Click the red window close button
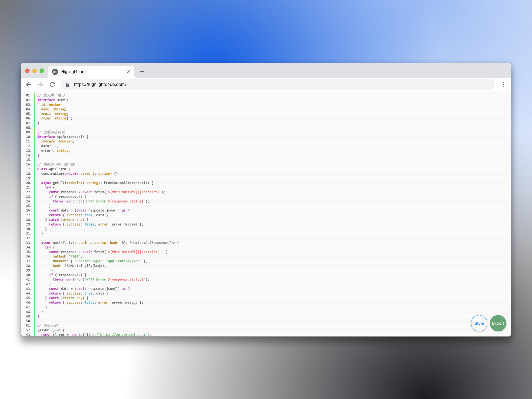The image size is (532, 399). tap(27, 71)
